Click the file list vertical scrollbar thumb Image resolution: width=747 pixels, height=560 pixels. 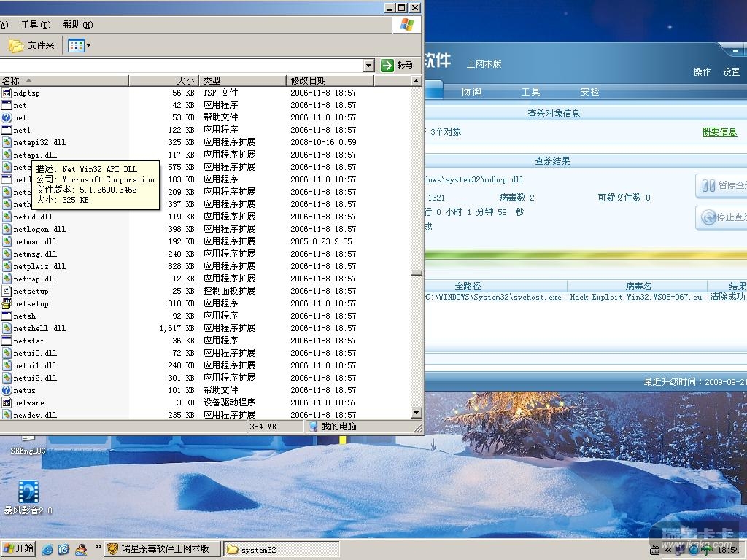[x=417, y=273]
